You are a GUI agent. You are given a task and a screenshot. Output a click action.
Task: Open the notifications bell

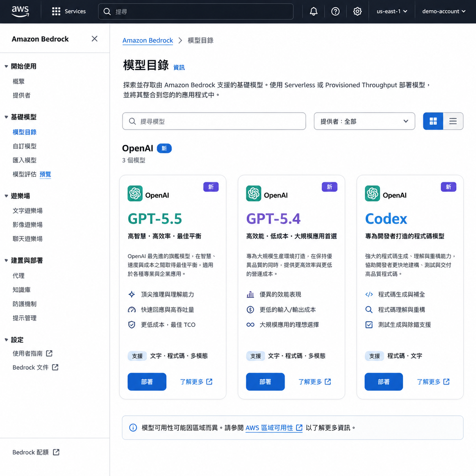pos(314,11)
